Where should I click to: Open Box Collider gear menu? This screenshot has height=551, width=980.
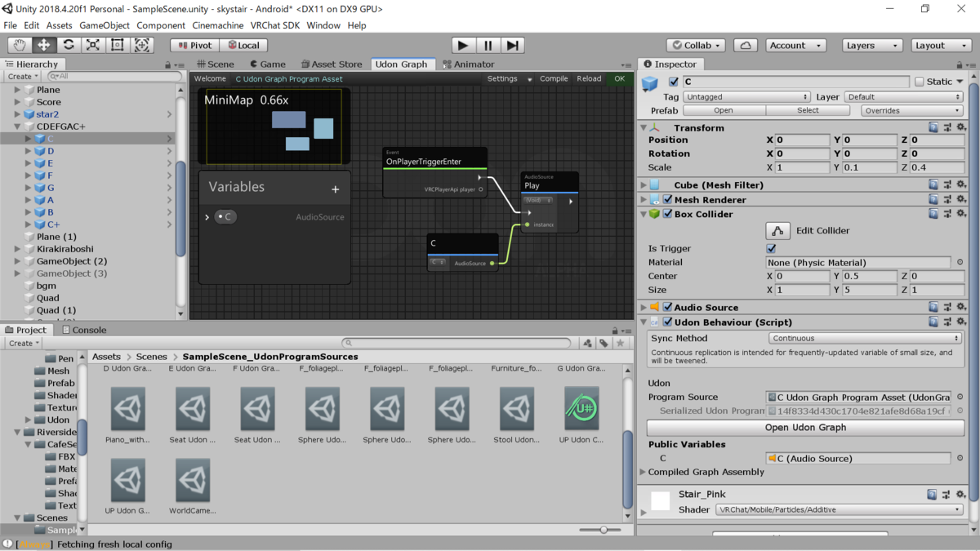pos(961,214)
